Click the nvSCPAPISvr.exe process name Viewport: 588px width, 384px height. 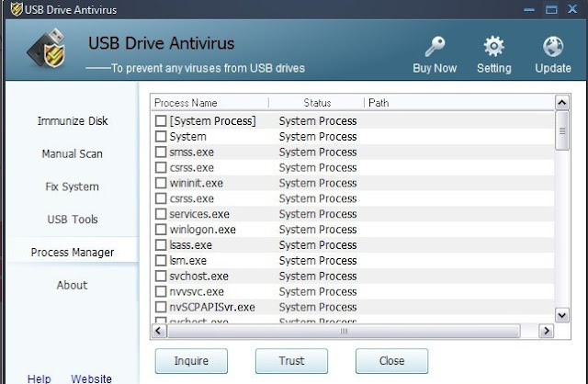point(212,307)
